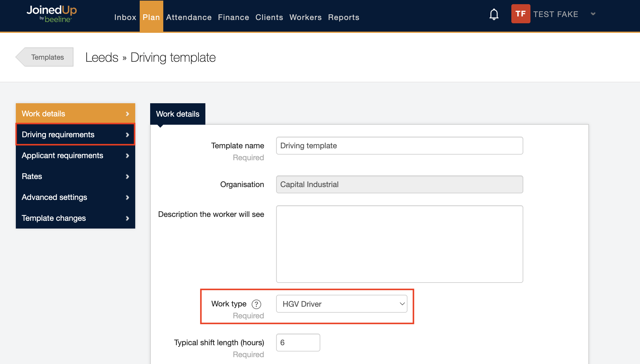Viewport: 640px width, 364px height.
Task: Expand the TEST FAKE account dropdown arrow
Action: pyautogui.click(x=593, y=14)
